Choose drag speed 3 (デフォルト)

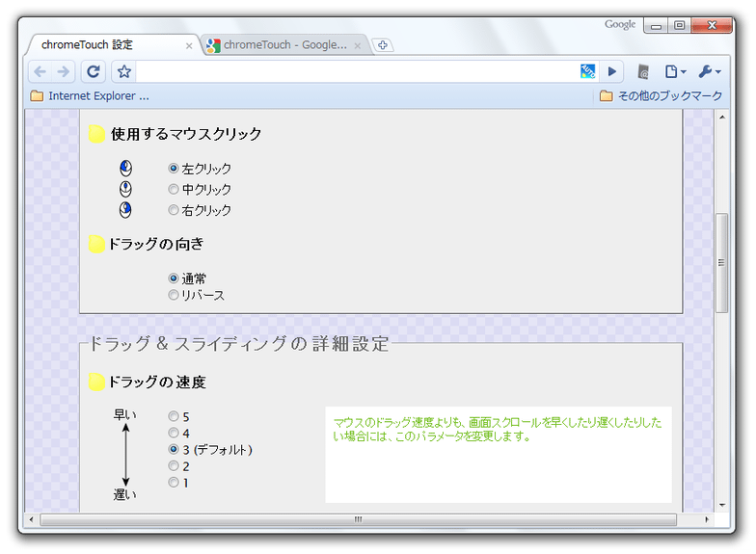tap(174, 449)
